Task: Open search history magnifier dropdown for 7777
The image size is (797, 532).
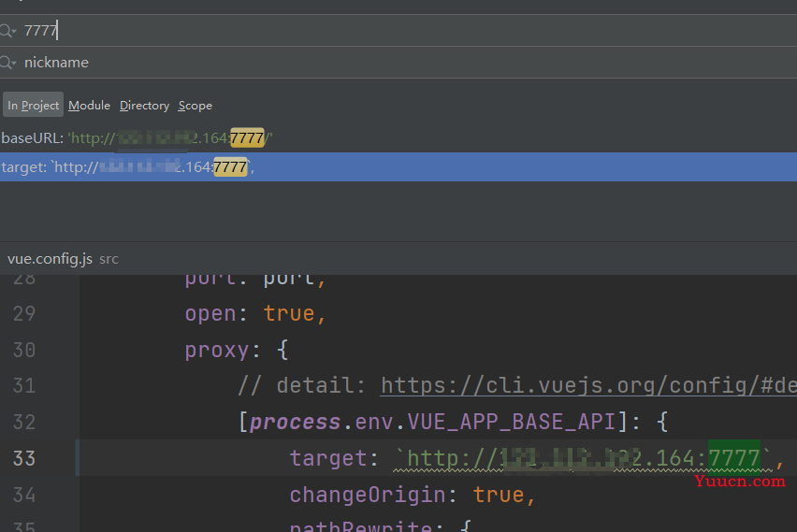Action: [x=7, y=31]
